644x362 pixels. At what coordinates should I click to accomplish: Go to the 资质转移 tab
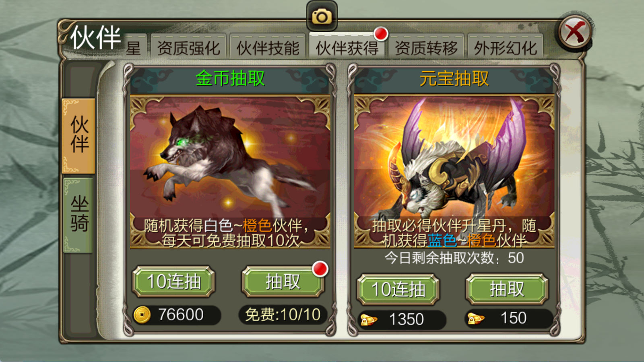tap(426, 47)
